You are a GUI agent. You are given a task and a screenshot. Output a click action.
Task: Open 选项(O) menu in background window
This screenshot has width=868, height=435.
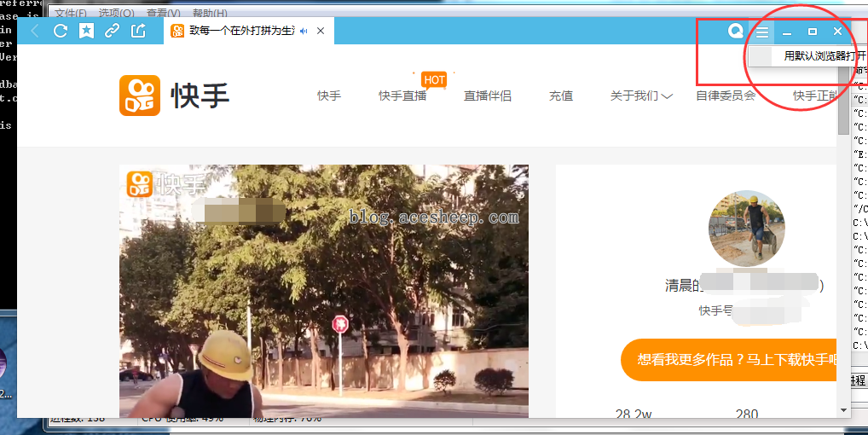pyautogui.click(x=116, y=12)
